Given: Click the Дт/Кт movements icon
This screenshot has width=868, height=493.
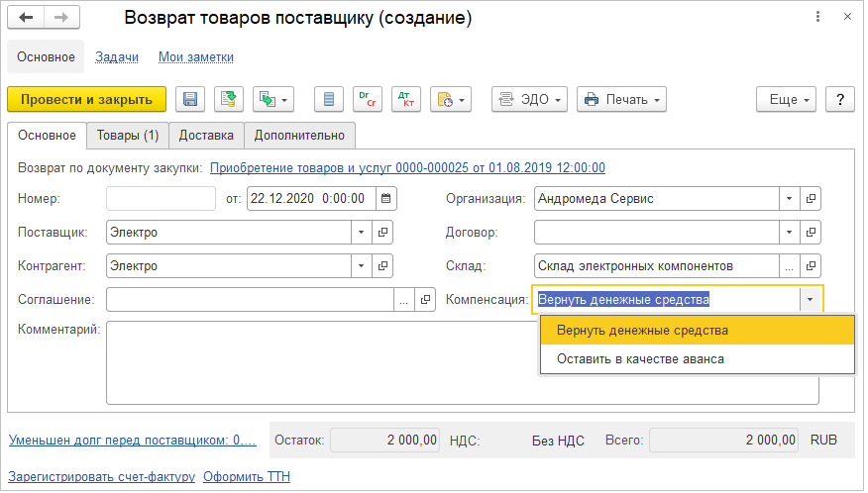Looking at the screenshot, I should click(x=406, y=99).
